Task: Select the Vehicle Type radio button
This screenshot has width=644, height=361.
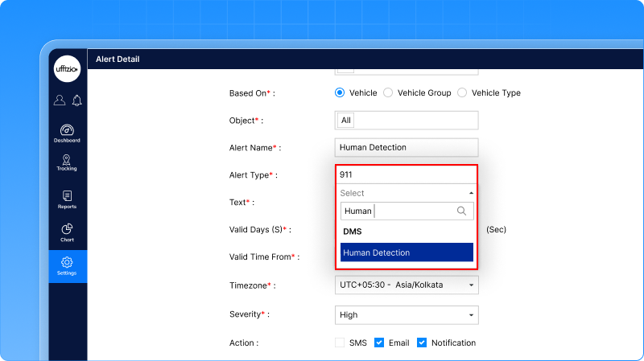Action: tap(462, 93)
